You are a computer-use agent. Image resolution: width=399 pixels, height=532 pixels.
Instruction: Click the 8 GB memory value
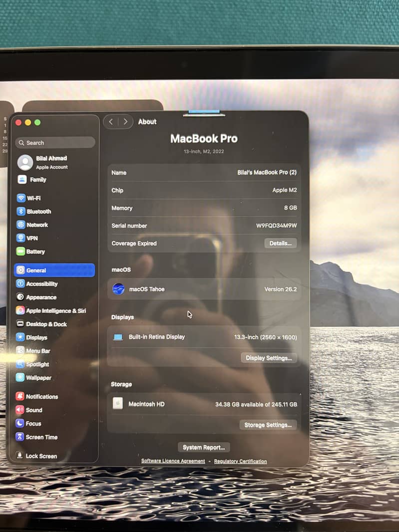pyautogui.click(x=291, y=208)
